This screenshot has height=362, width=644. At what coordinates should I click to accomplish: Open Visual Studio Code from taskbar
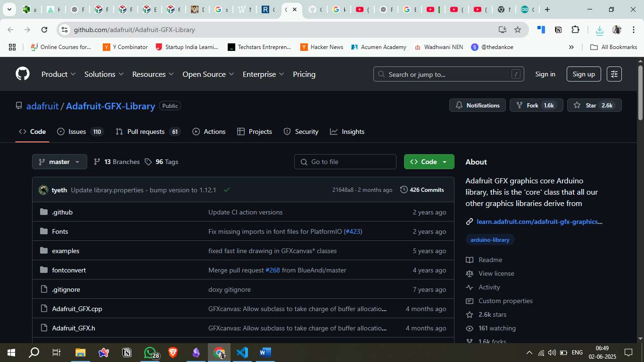242,353
